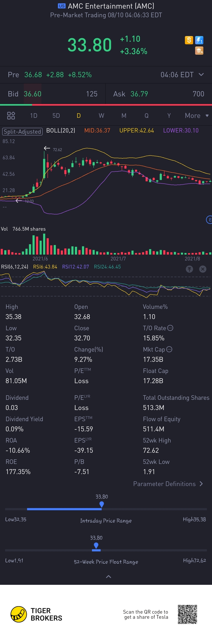Tap the orange stacked-coins icon

(199, 51)
